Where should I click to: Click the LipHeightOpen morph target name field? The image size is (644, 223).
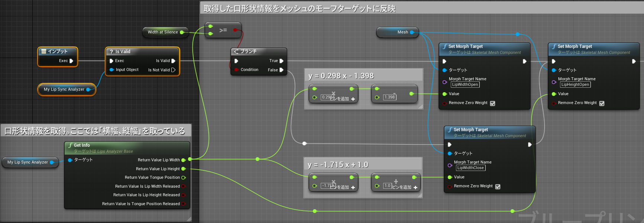tap(575, 85)
